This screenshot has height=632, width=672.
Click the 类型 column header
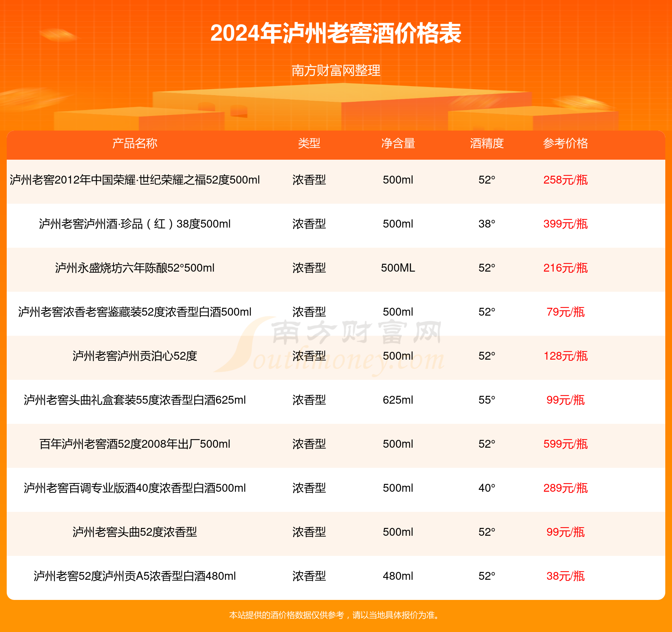coord(309,143)
